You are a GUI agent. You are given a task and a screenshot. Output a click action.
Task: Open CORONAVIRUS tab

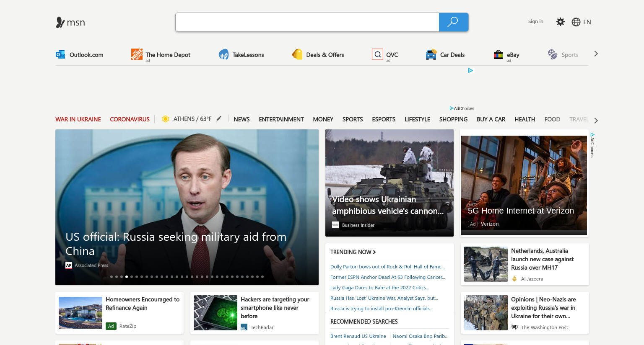tap(130, 119)
